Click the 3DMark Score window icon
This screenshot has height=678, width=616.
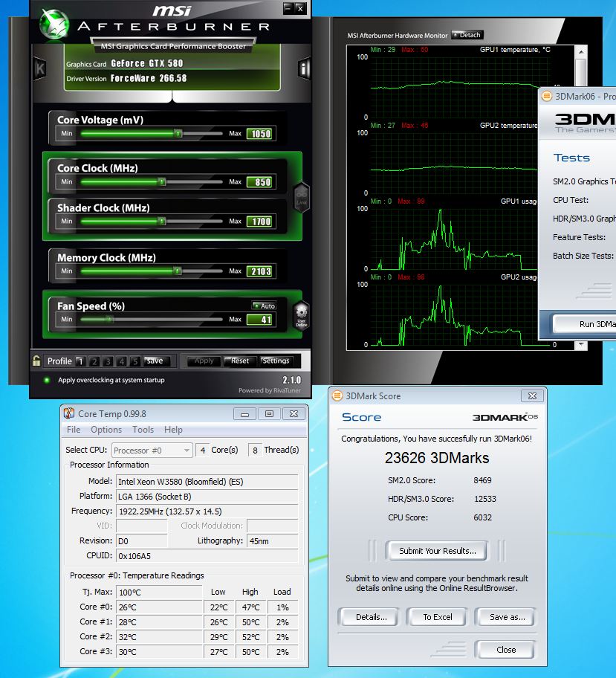tap(337, 395)
